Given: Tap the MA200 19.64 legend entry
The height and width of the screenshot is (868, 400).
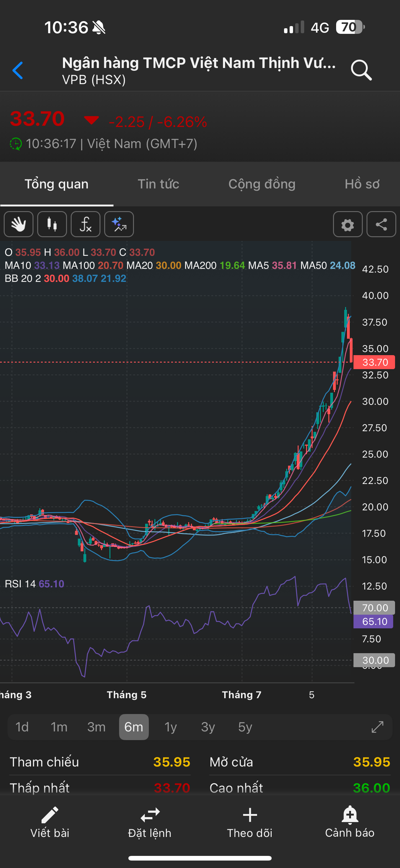Looking at the screenshot, I should 215,265.
